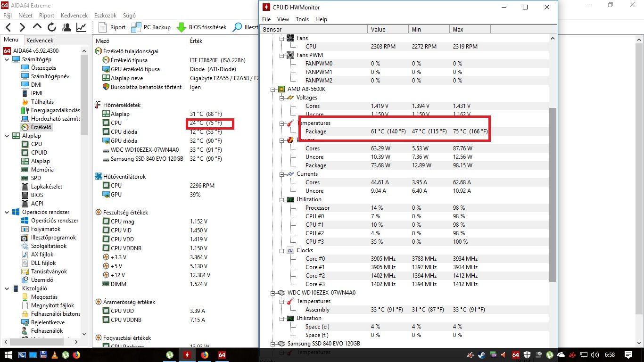The image size is (644, 362).
Task: Click the Core #0 clock row
Action: (404, 259)
